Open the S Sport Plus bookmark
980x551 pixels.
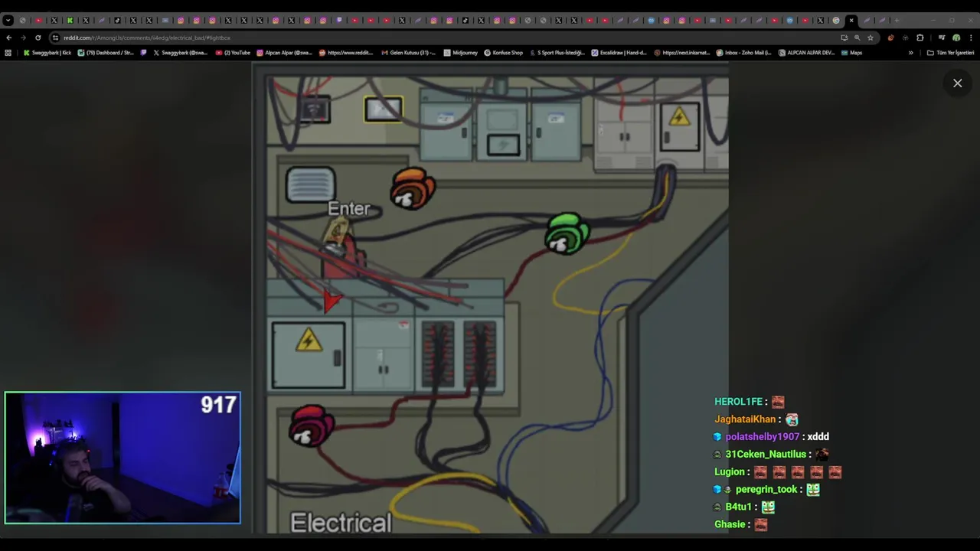[557, 53]
